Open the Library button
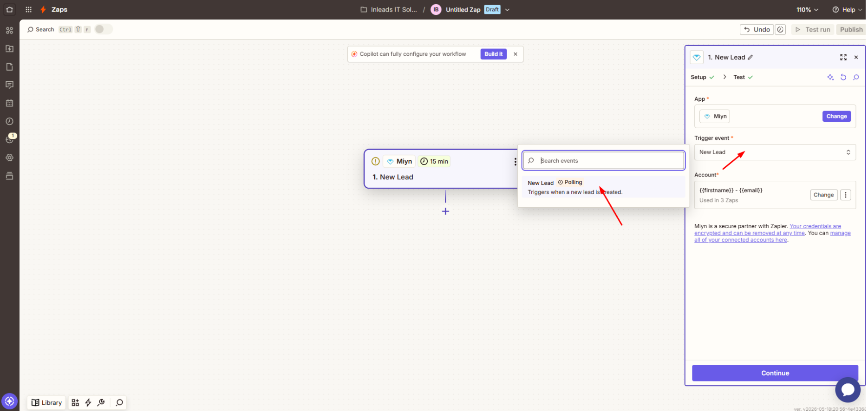This screenshot has height=414, width=868. click(46, 404)
